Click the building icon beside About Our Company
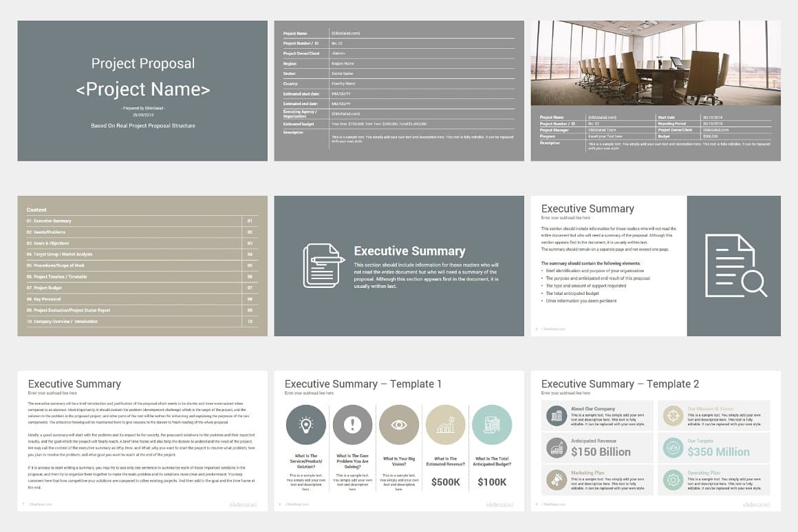Viewport: 798px width, 532px height. click(x=557, y=414)
